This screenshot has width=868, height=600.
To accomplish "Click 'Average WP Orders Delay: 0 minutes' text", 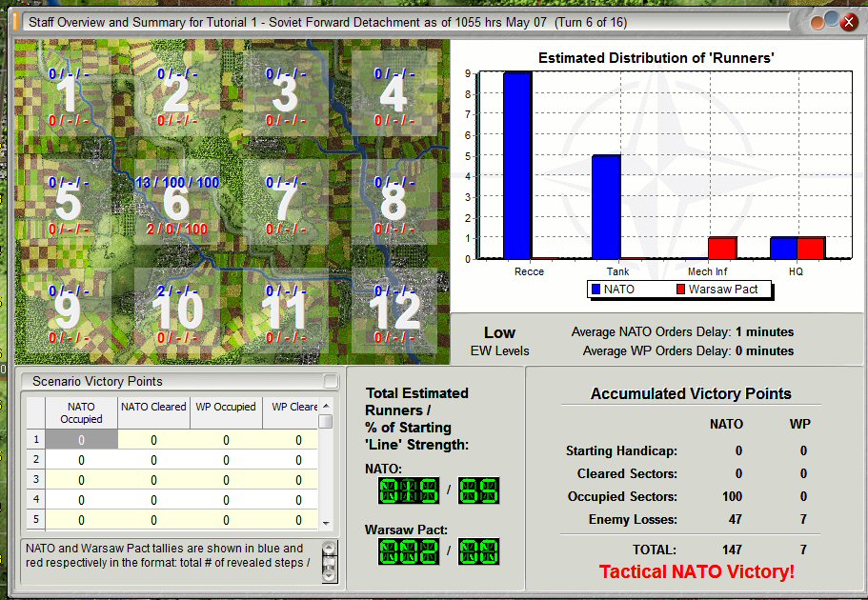I will click(x=688, y=350).
